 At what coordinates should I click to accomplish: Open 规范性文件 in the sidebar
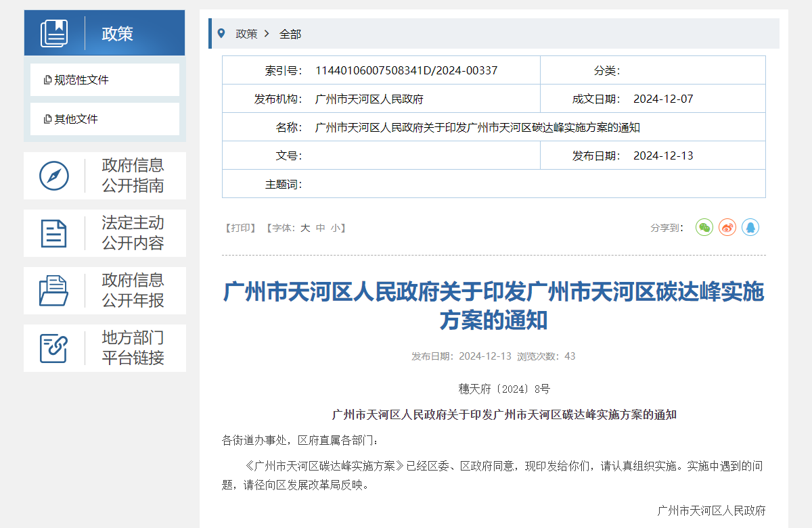[81, 80]
